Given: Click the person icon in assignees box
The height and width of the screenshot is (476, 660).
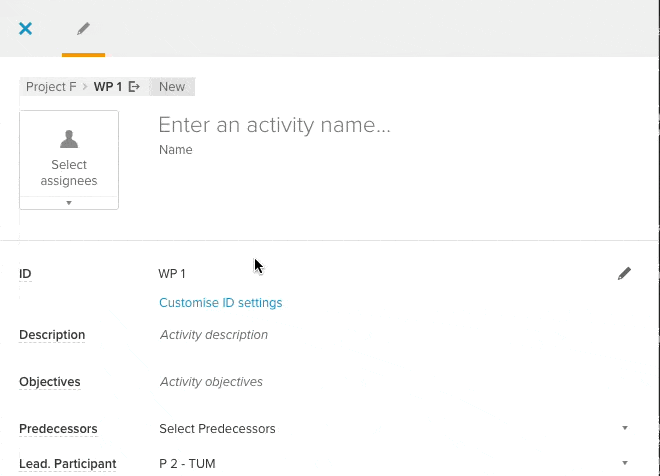Looking at the screenshot, I should tap(69, 139).
